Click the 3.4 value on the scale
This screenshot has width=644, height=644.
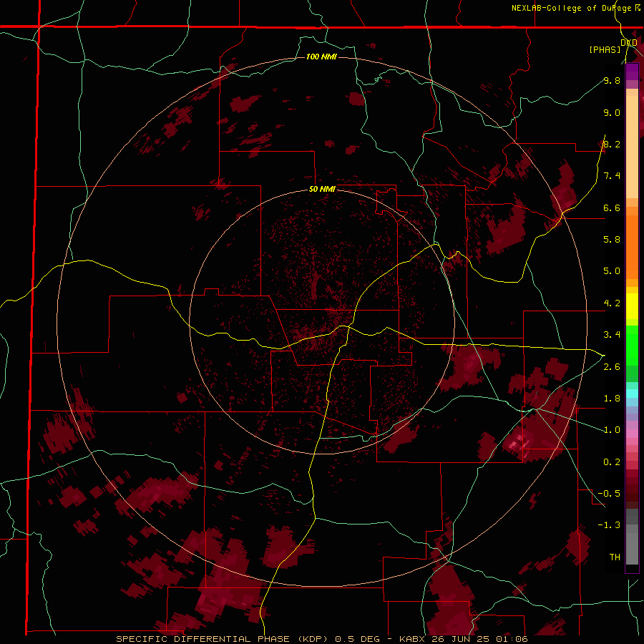coord(612,335)
